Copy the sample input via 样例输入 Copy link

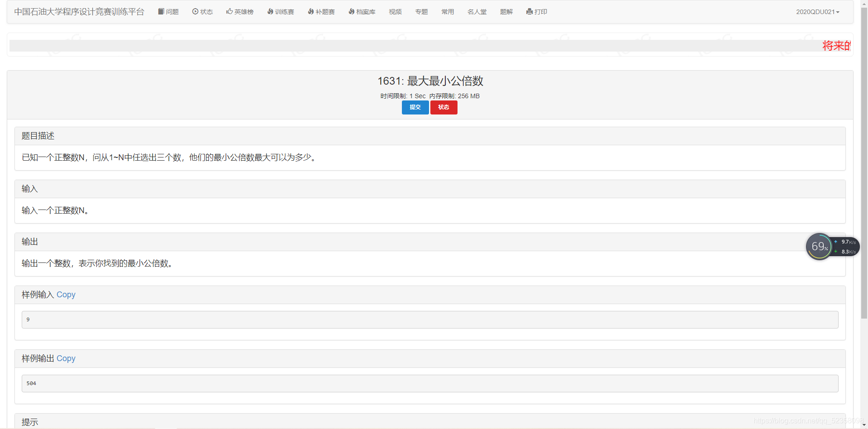[x=66, y=295]
